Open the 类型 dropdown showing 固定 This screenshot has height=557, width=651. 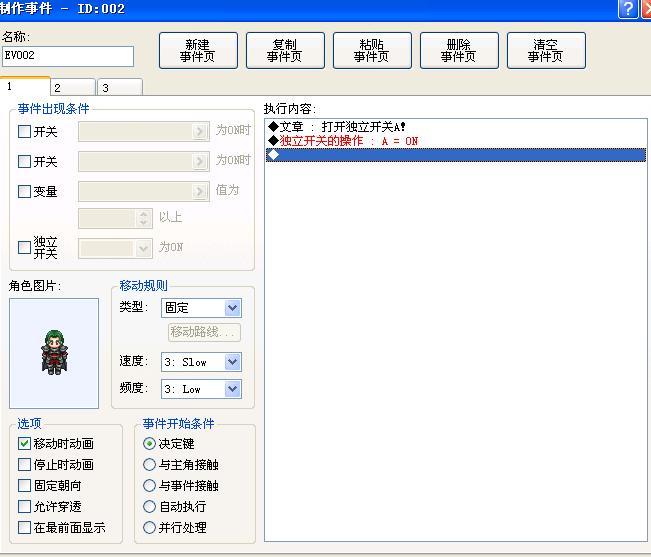tap(201, 308)
